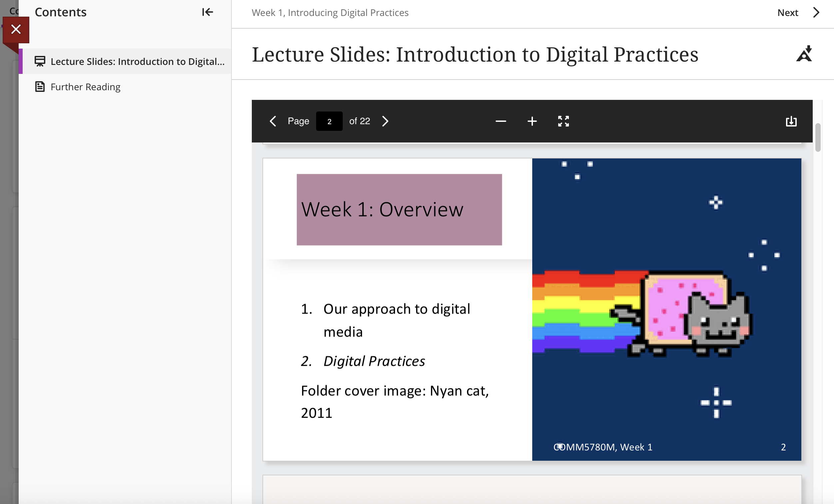This screenshot has width=834, height=504.
Task: Click the lecture slides presentation icon
Action: (40, 61)
